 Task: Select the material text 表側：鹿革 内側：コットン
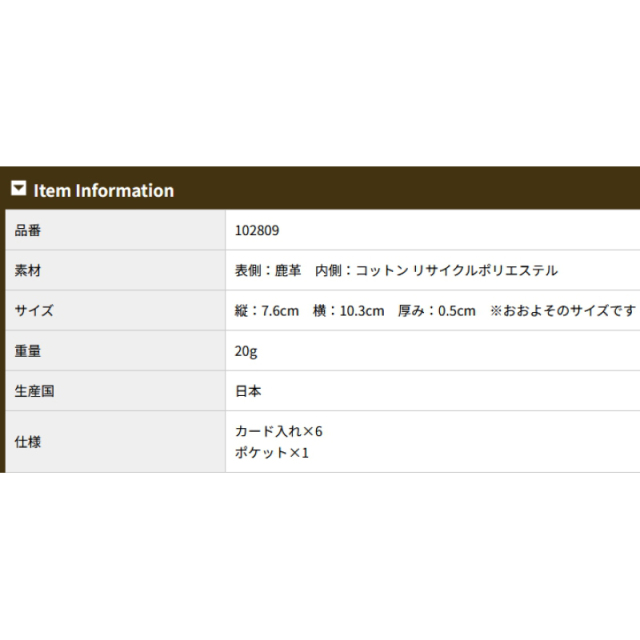point(321,270)
